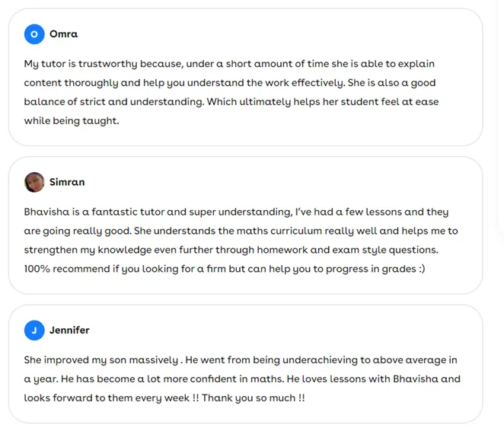Screen dimensions: 504x431
Task: Click Jennifer's review about her son
Action: (x=242, y=379)
